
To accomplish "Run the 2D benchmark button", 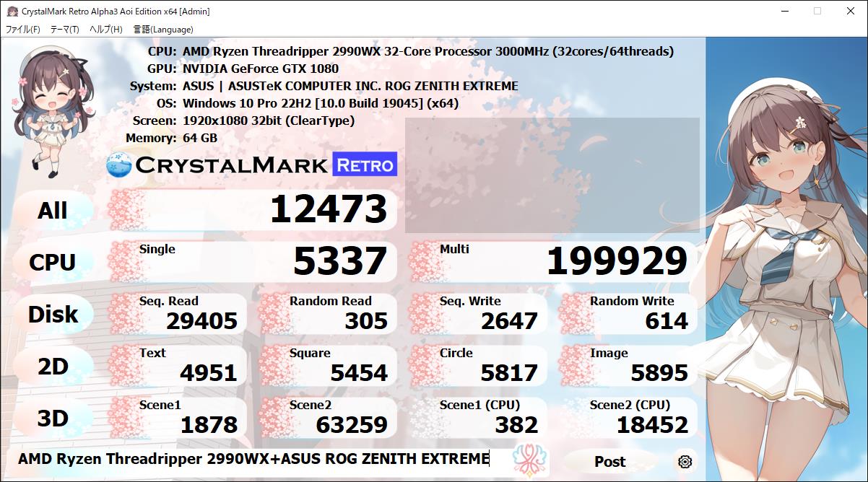I will pyautogui.click(x=53, y=367).
